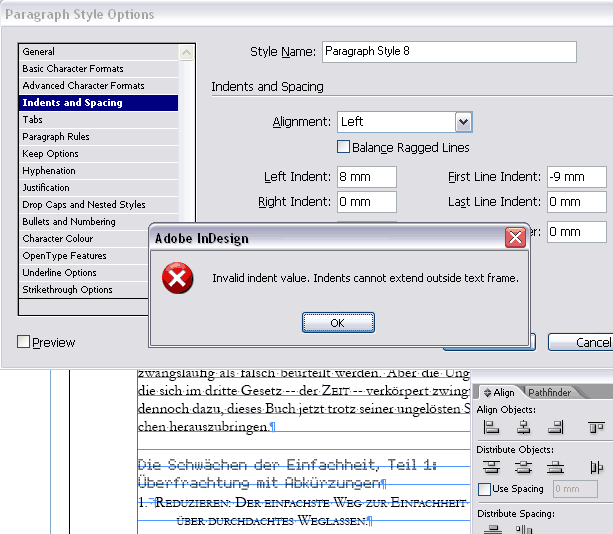The width and height of the screenshot is (613, 534).
Task: Select General in the category list
Action: pyautogui.click(x=99, y=52)
